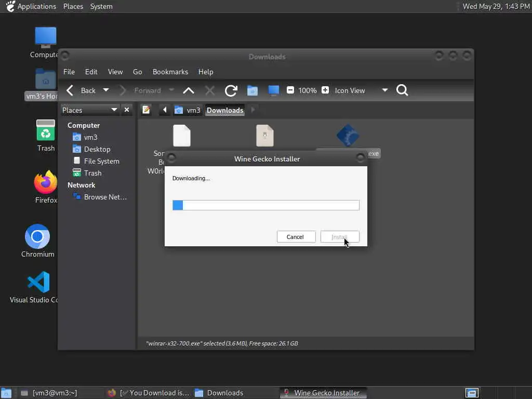Select Trash in the Places sidebar
This screenshot has width=532, height=399.
click(x=87, y=173)
